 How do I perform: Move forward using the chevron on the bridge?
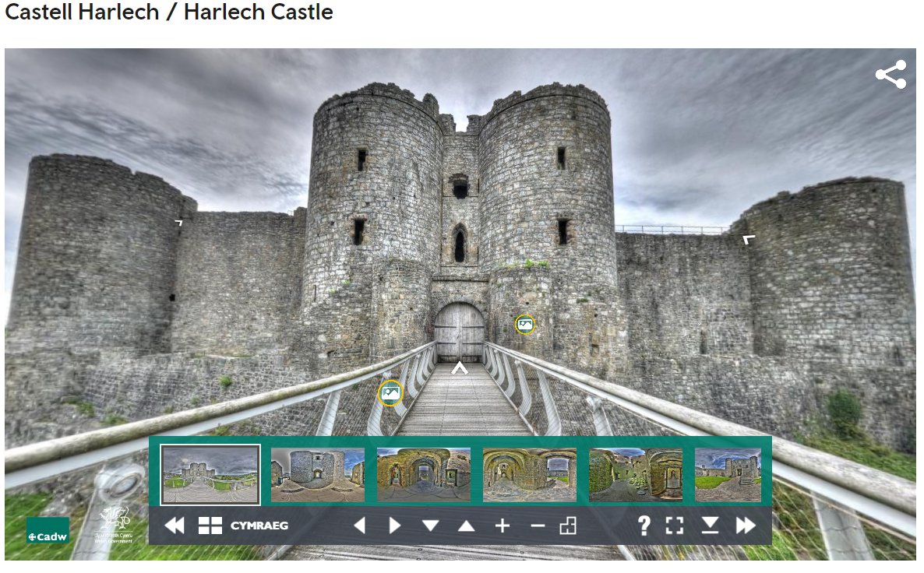tap(460, 369)
